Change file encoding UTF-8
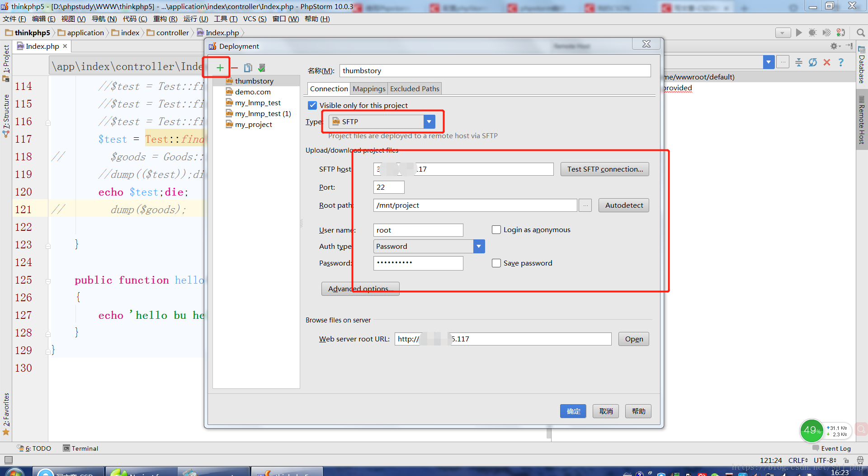 [x=825, y=460]
